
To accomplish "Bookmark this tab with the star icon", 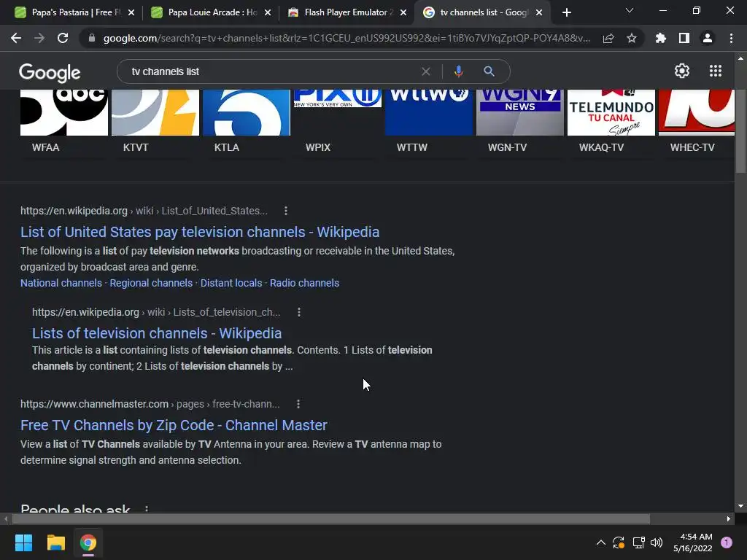I will point(632,38).
